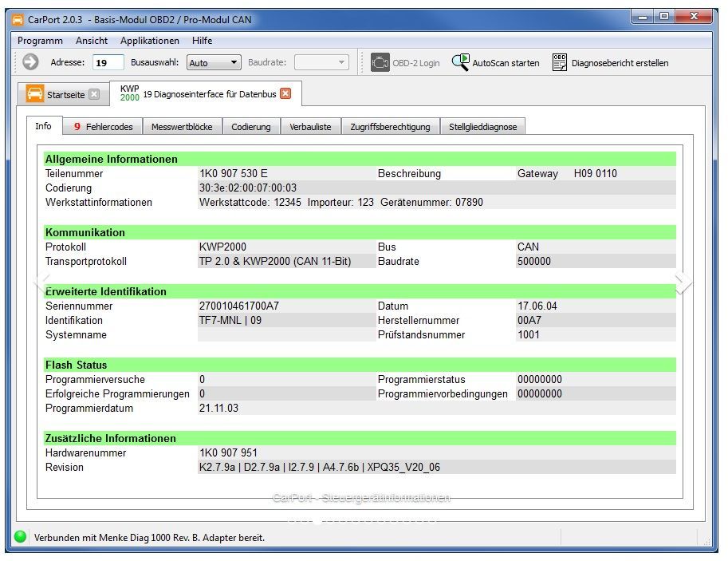Image resolution: width=728 pixels, height=561 pixels.
Task: Click the Adresse input field
Action: (x=108, y=62)
